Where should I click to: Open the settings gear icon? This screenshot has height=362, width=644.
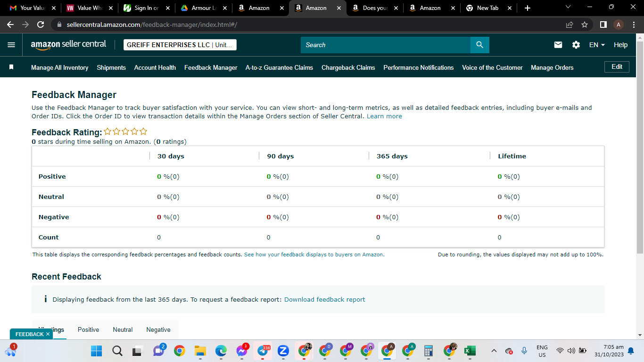click(576, 45)
